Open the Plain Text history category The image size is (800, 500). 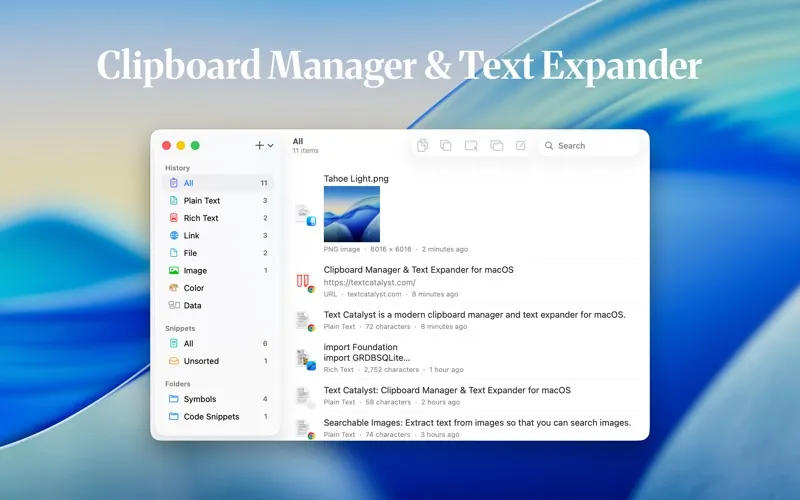(x=218, y=201)
